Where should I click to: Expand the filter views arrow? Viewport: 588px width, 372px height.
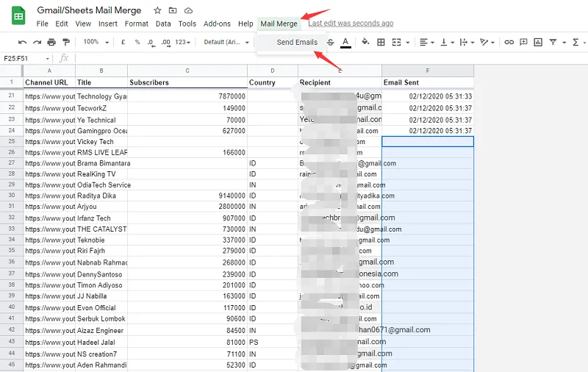tap(564, 43)
